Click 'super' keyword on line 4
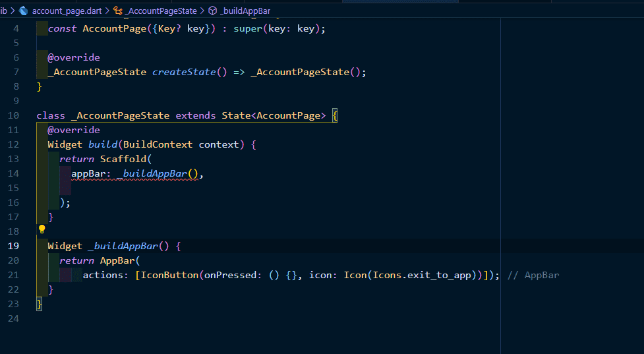The width and height of the screenshot is (644, 354). click(x=248, y=29)
